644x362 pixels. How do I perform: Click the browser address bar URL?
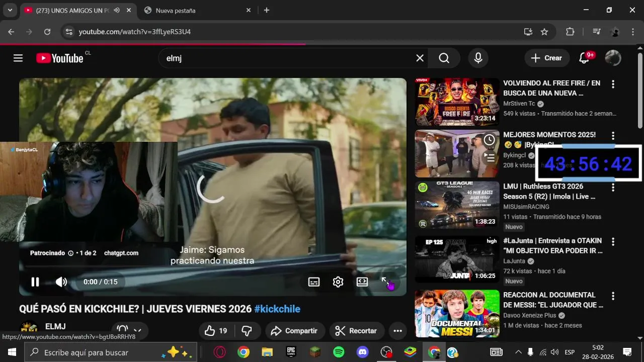[x=135, y=32]
